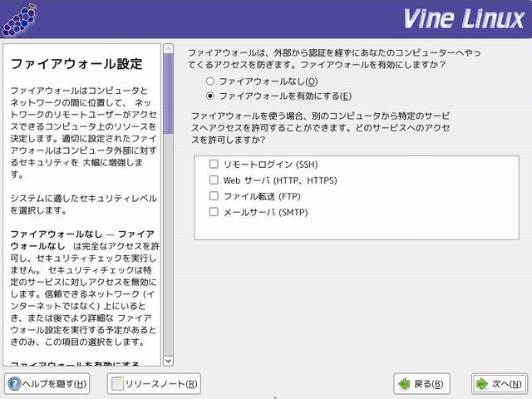
Task: Click the question mark help icon
Action: [15, 384]
